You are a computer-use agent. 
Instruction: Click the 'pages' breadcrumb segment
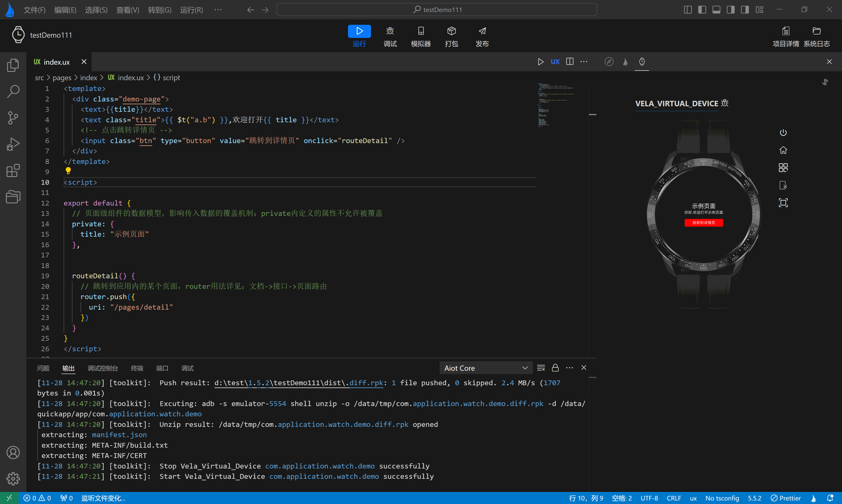click(62, 78)
